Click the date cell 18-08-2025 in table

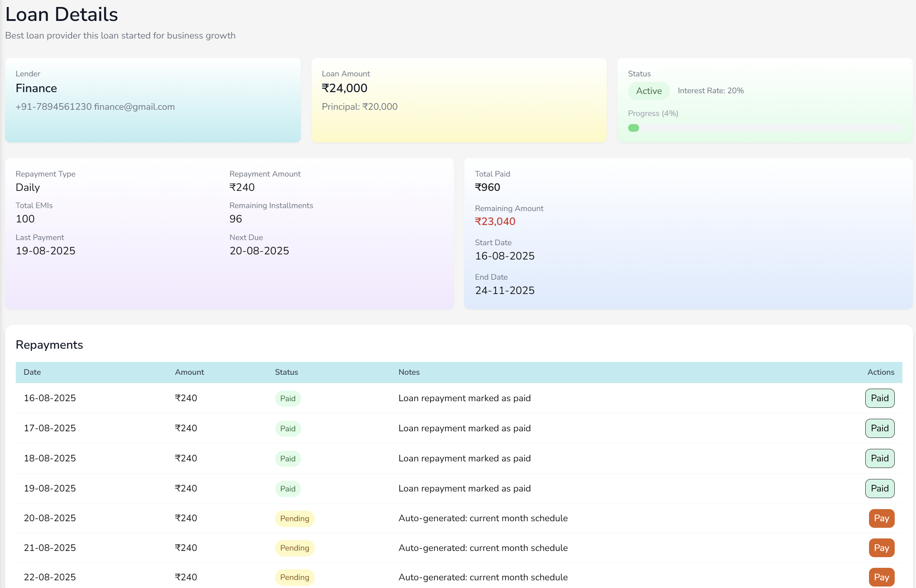coord(50,458)
